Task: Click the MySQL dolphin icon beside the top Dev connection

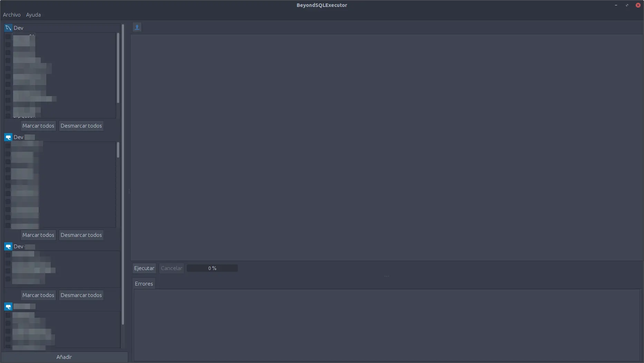Action: tap(8, 28)
